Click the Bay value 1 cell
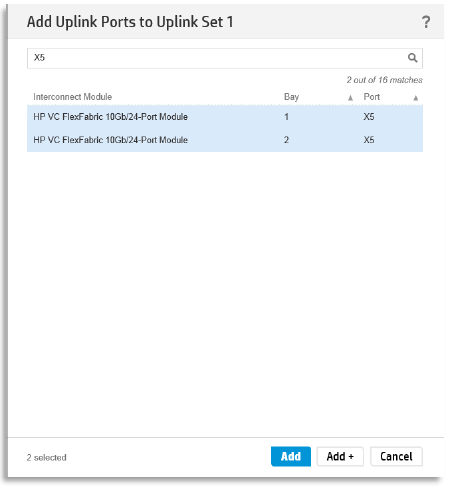Screen dimensions: 451x487 (x=286, y=117)
